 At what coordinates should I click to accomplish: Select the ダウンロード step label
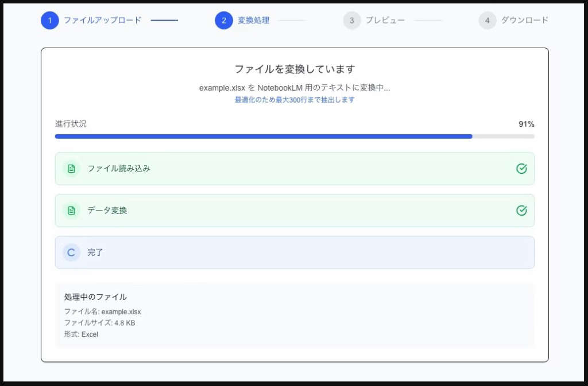point(525,20)
